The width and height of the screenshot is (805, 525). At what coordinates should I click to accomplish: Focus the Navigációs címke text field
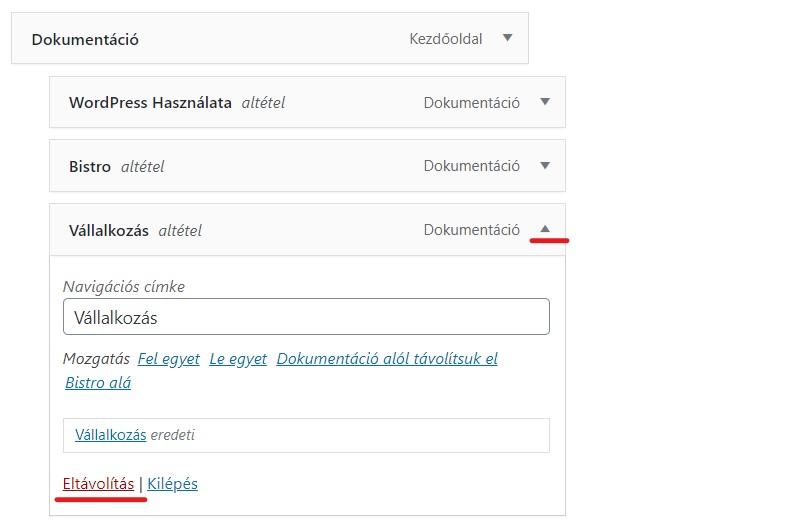click(306, 317)
